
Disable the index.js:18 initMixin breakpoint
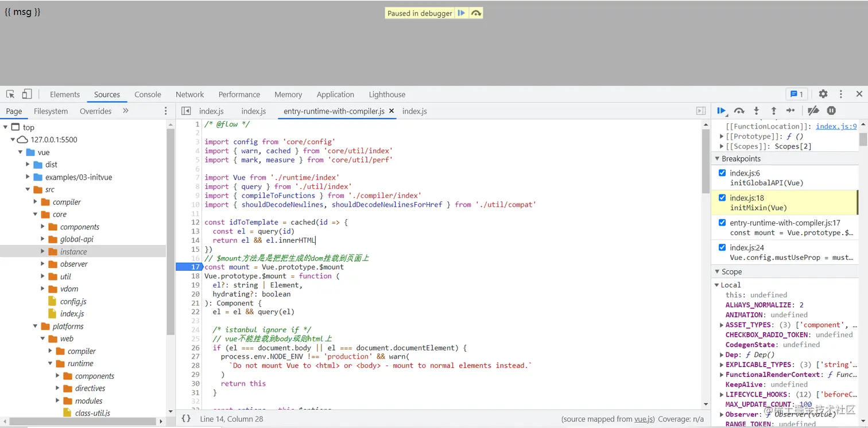[722, 198]
